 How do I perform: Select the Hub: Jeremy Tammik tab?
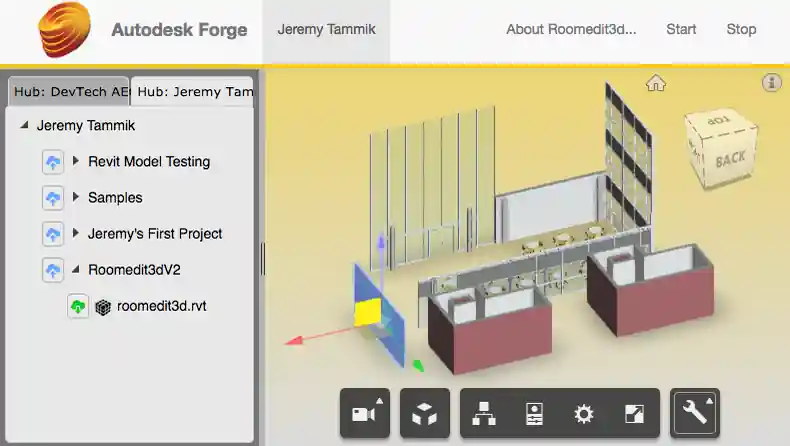pos(193,92)
